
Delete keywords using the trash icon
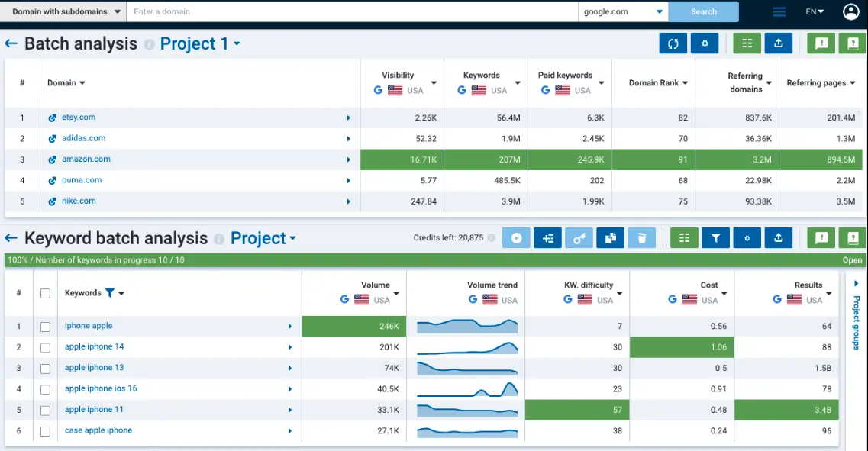coord(641,237)
